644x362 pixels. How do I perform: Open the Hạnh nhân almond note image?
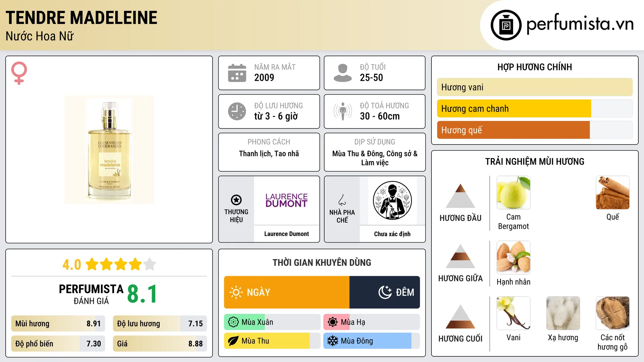tap(514, 258)
